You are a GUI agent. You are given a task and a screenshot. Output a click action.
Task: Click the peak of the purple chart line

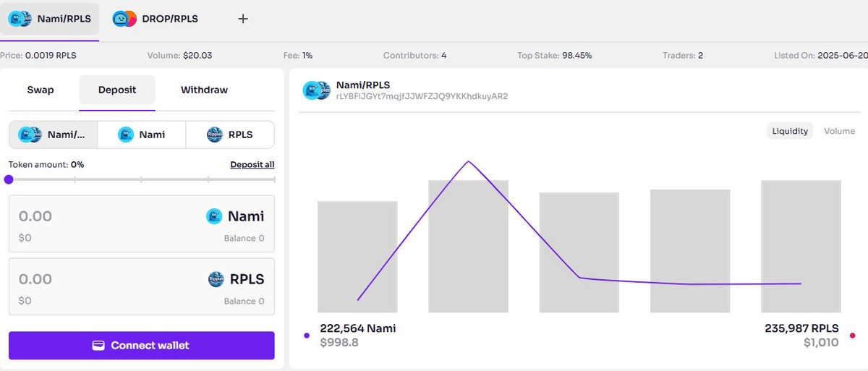469,161
